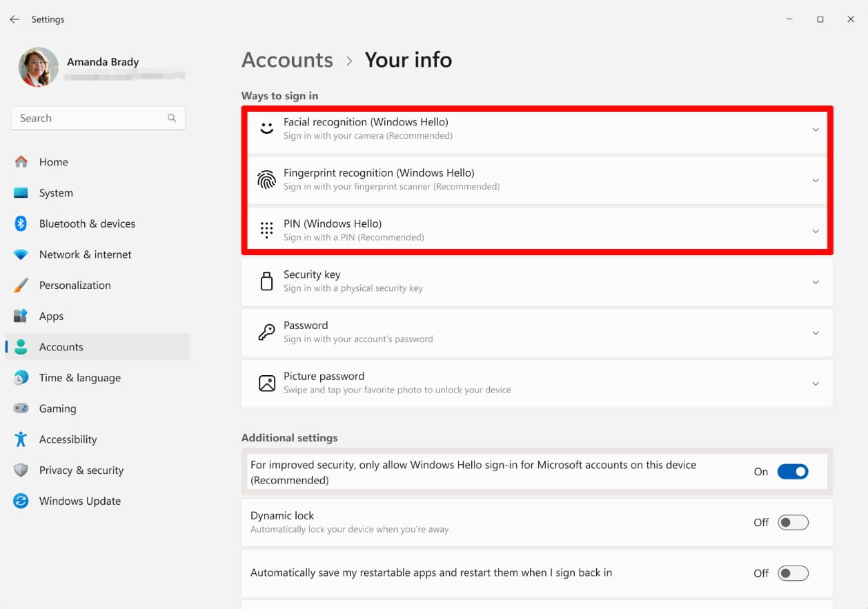Expand Password sign-in chevron

tap(816, 333)
